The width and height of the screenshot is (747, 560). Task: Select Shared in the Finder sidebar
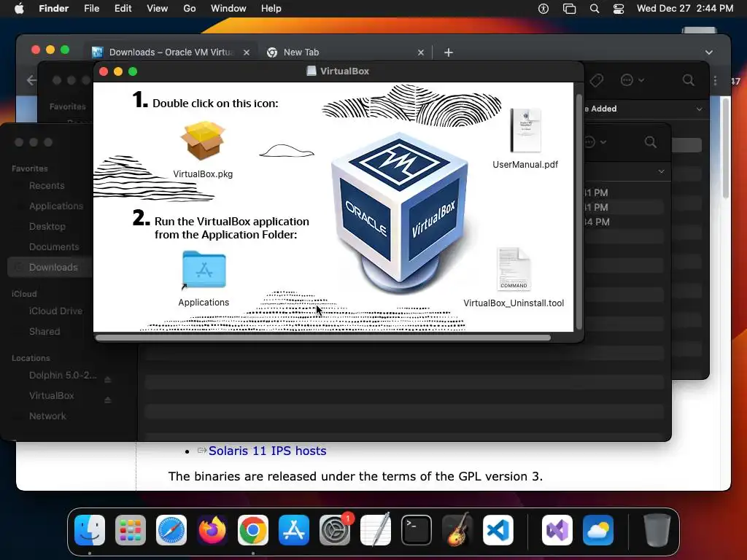[x=44, y=332]
